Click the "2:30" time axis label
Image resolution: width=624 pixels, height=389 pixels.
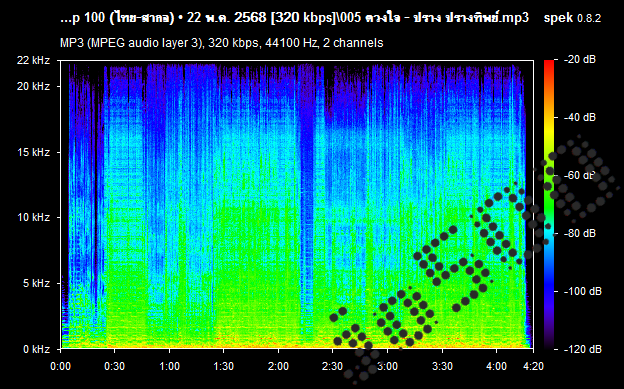(x=333, y=366)
